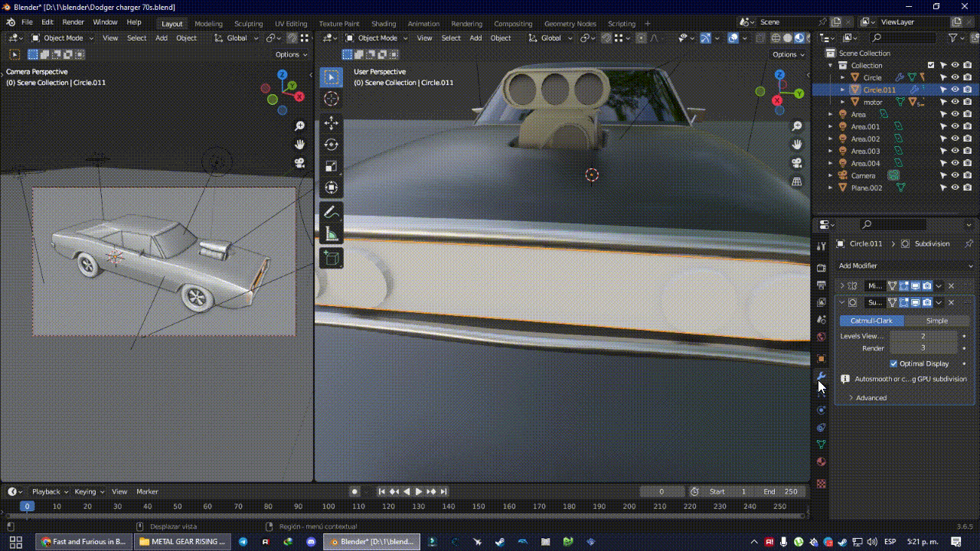The width and height of the screenshot is (980, 551).
Task: Toggle Subdivision modifier viewport display
Action: coord(915,302)
